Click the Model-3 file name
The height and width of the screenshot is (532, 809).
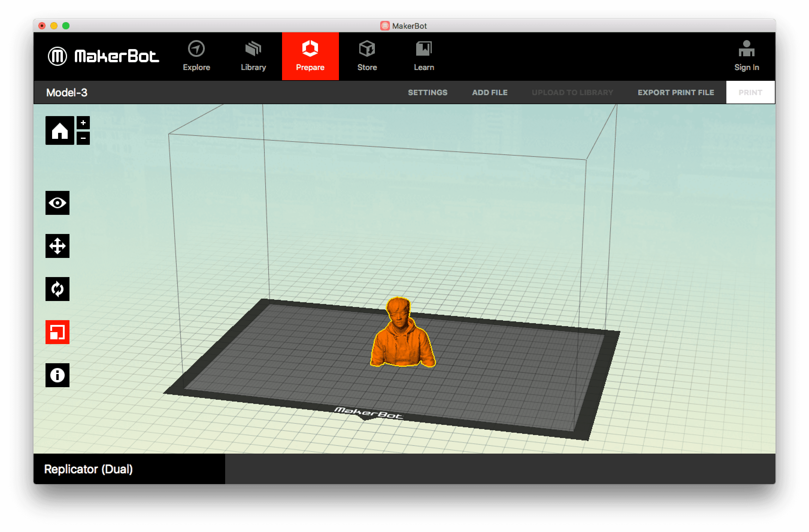coord(67,92)
